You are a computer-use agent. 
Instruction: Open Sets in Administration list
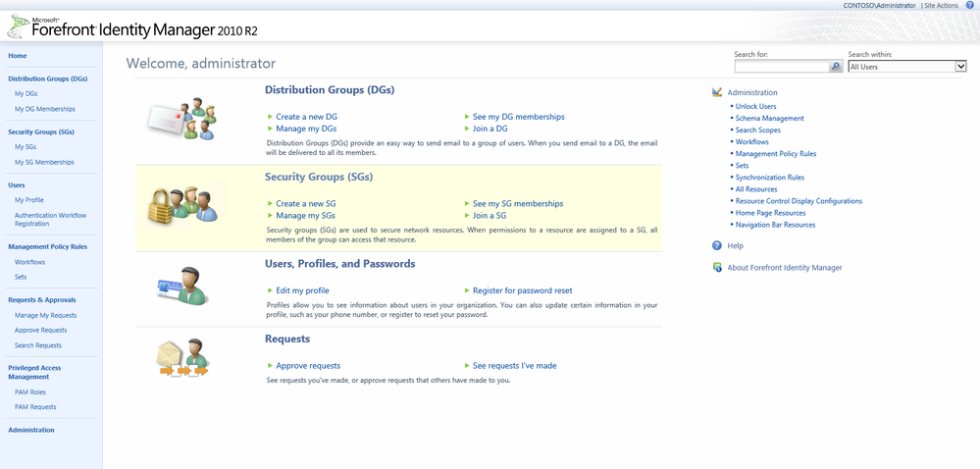742,166
